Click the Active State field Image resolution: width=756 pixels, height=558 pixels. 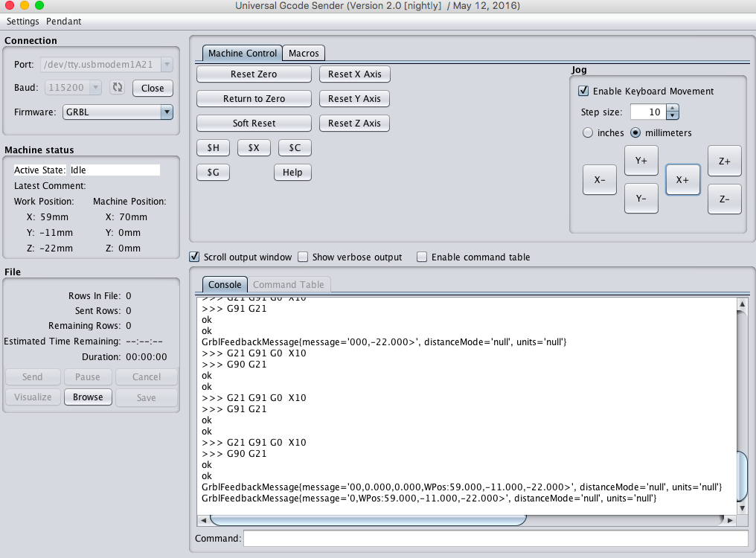[115, 170]
